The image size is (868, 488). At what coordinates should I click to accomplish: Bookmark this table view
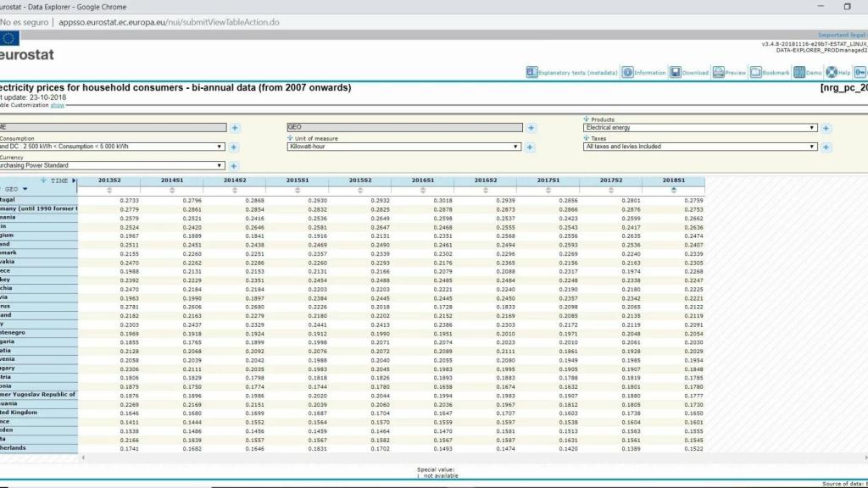pos(756,73)
